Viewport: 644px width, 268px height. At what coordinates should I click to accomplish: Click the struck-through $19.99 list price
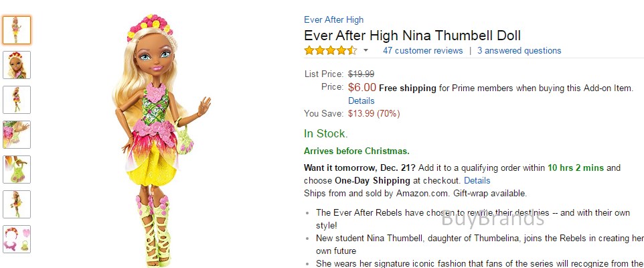pos(361,74)
